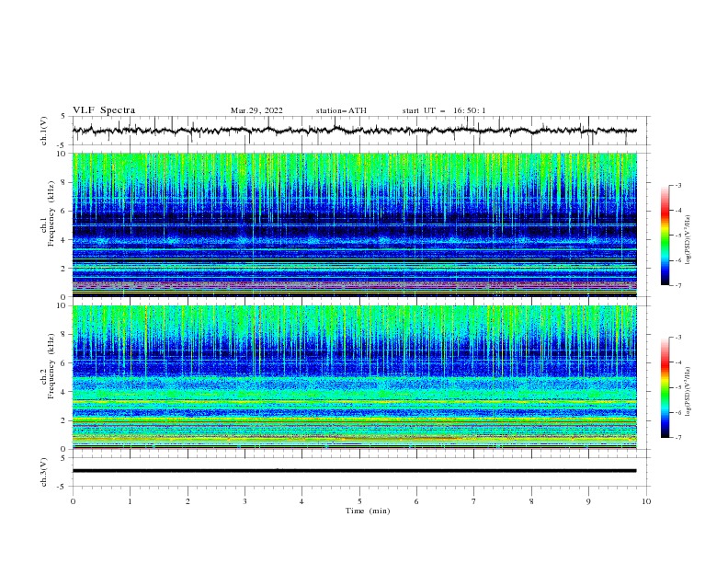Click the 'Time (min)' axis label
728x563 pixels.
point(368,511)
